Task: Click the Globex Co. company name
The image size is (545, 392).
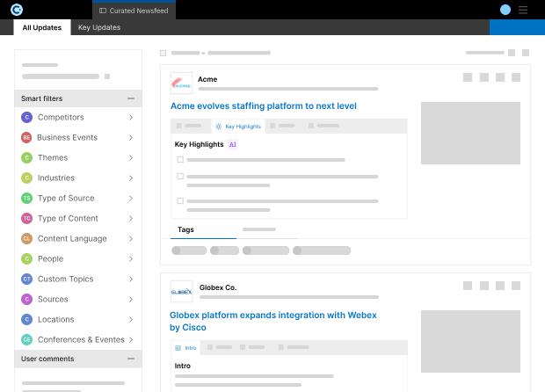Action: pyautogui.click(x=218, y=287)
